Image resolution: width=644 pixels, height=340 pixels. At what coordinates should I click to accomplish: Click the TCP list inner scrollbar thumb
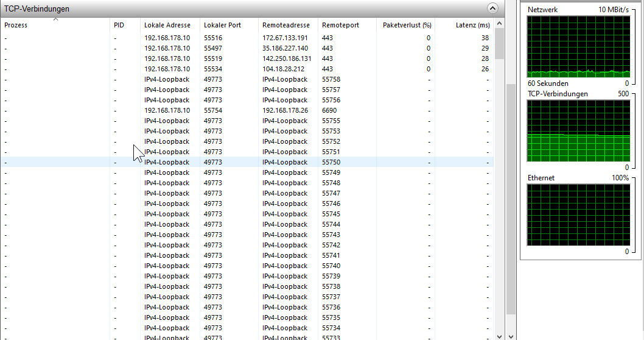point(499,44)
